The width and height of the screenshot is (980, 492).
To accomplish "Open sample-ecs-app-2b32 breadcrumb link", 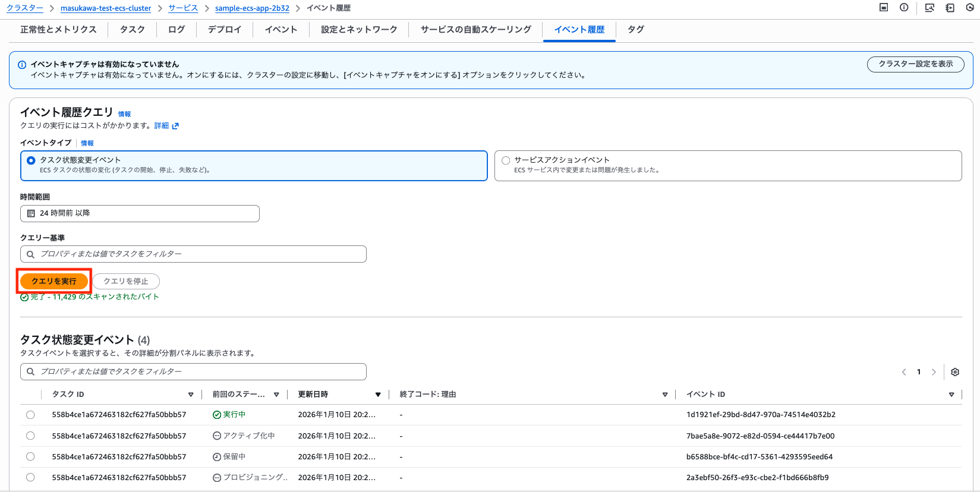I will [252, 8].
